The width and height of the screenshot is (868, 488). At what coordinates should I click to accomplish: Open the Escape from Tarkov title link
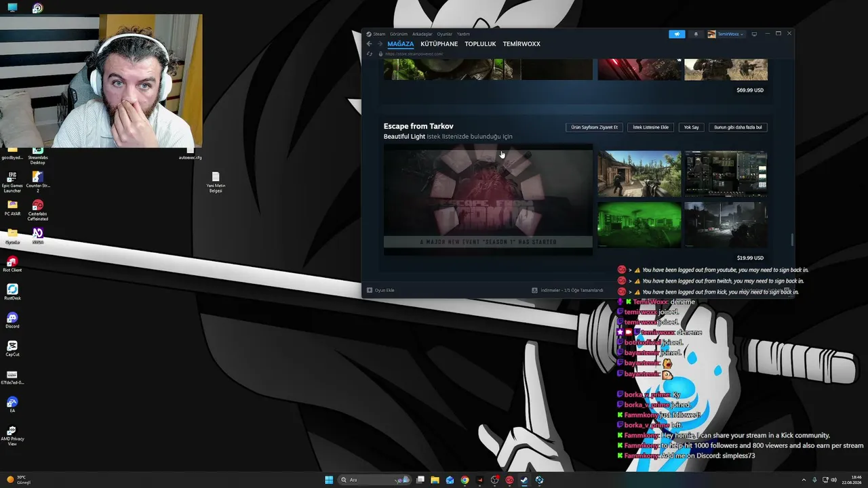tap(418, 126)
